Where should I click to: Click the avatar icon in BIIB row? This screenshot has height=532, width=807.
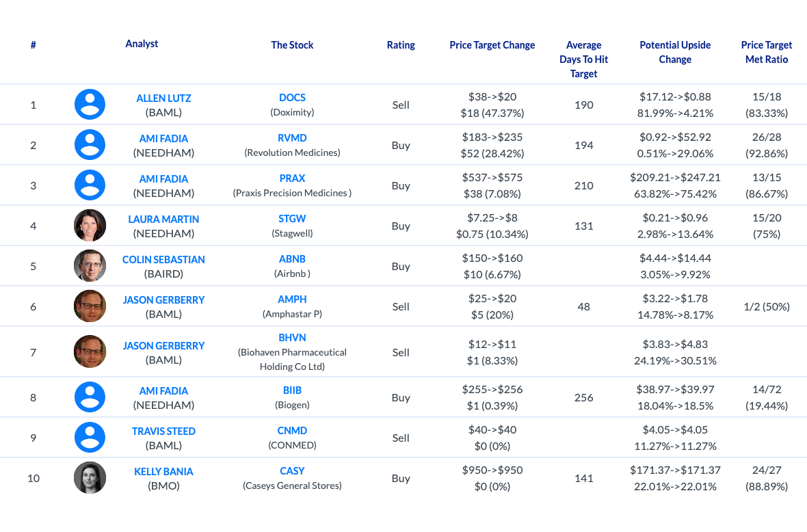tap(90, 397)
